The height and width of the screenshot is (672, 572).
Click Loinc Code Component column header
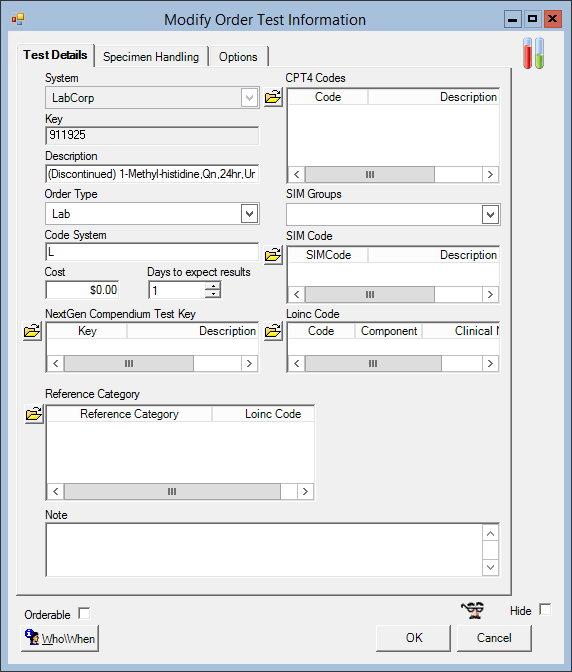[x=389, y=331]
